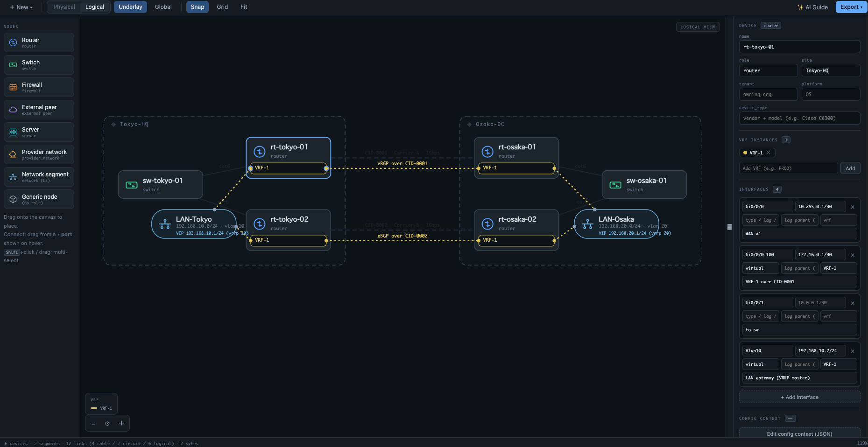This screenshot has width=868, height=447.
Task: Click the eBGP over CID-0001 link label
Action: pyautogui.click(x=402, y=164)
